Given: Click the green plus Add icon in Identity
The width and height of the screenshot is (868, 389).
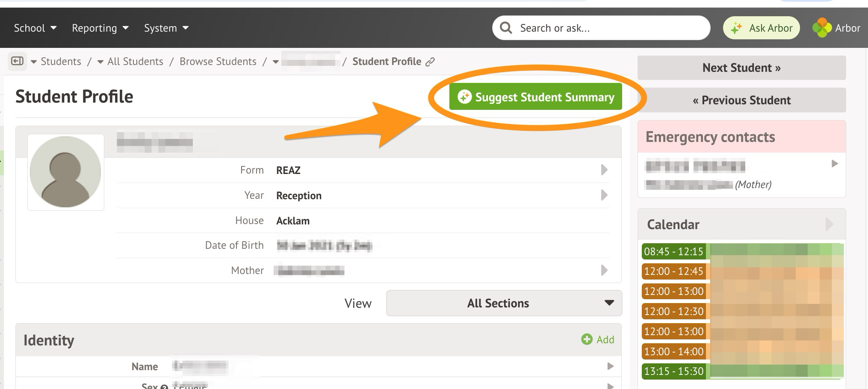Looking at the screenshot, I should click(x=587, y=339).
